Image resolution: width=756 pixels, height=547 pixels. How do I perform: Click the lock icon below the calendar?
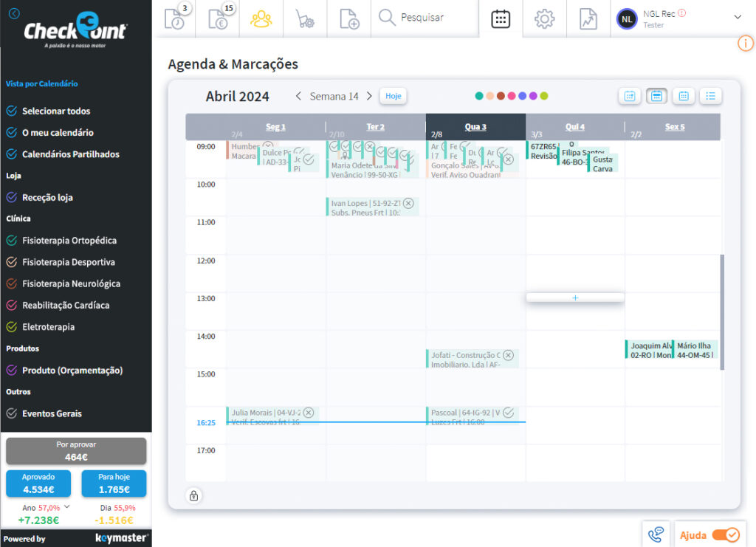point(193,495)
